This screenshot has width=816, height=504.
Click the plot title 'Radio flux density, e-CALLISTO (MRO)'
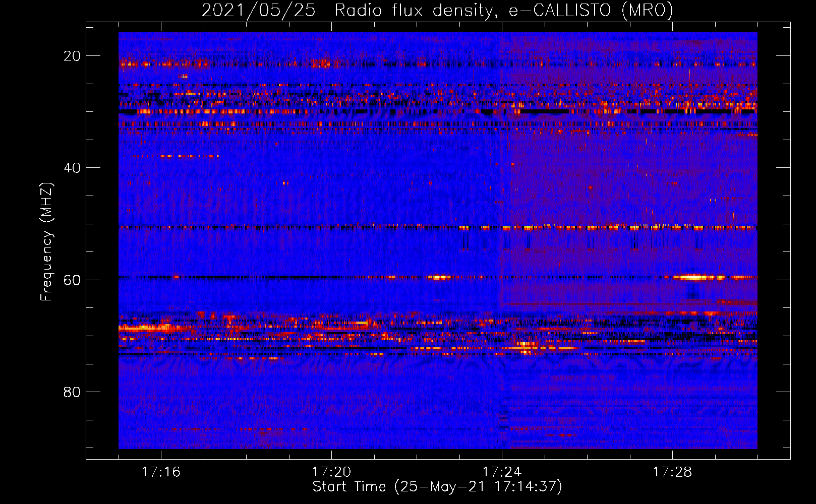(504, 10)
